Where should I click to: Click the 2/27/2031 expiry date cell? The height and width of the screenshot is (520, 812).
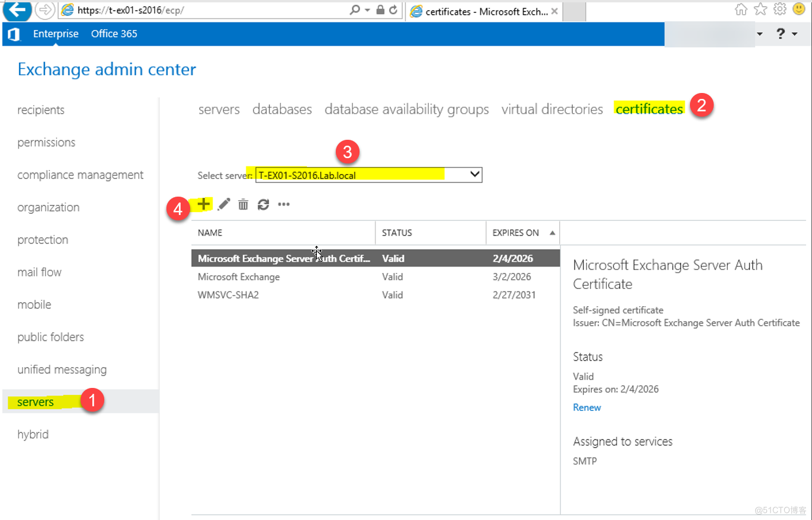click(514, 295)
